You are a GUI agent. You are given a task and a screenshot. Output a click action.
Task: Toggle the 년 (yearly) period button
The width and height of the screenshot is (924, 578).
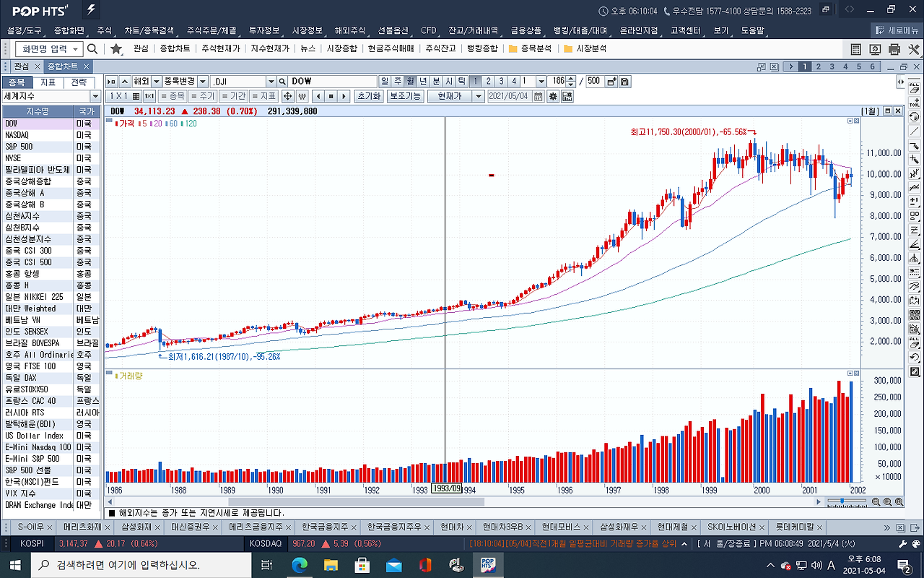pyautogui.click(x=423, y=82)
